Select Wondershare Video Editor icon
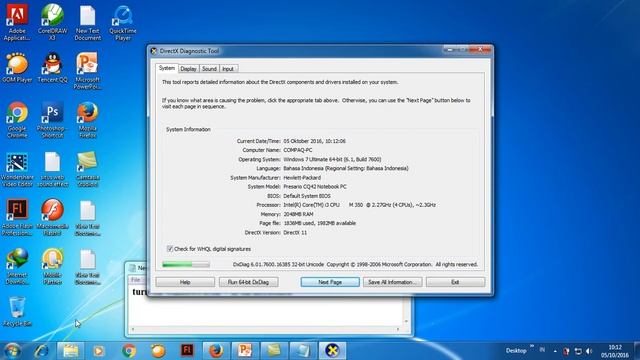640x360 pixels. click(x=17, y=169)
